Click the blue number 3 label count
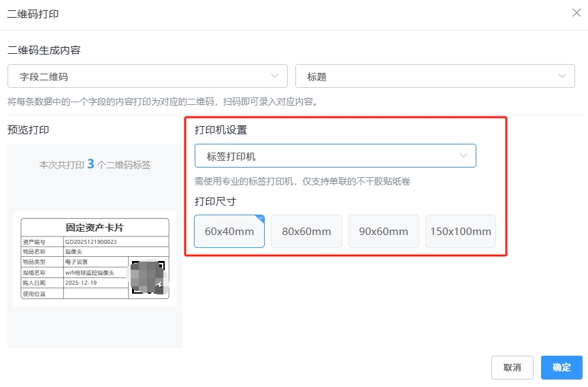588x387 pixels. point(91,164)
